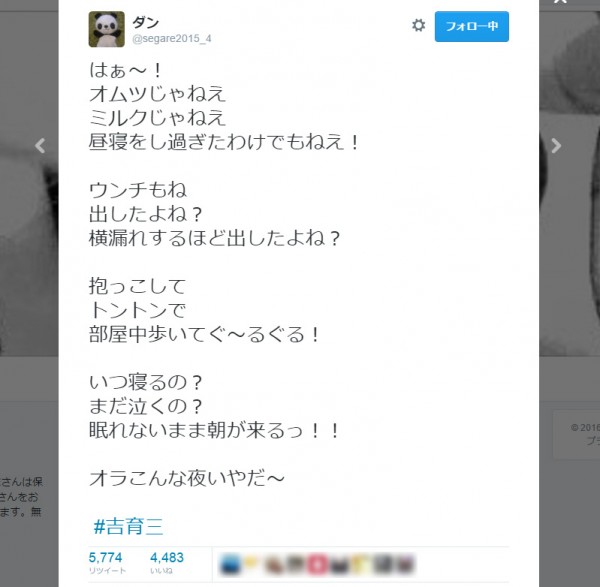View the 4,483 likes list
The width and height of the screenshot is (600, 587).
[x=167, y=562]
